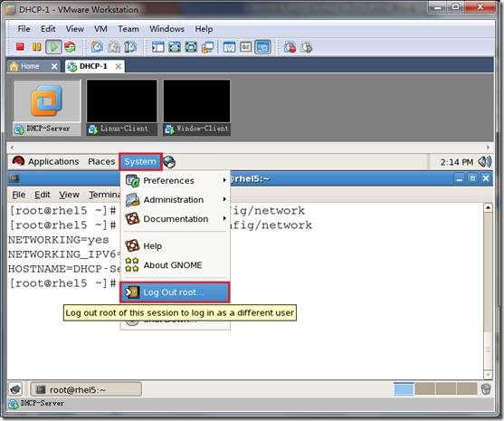Select the DHCP-Server thumbnail
The width and height of the screenshot is (504, 421).
pyautogui.click(x=47, y=108)
